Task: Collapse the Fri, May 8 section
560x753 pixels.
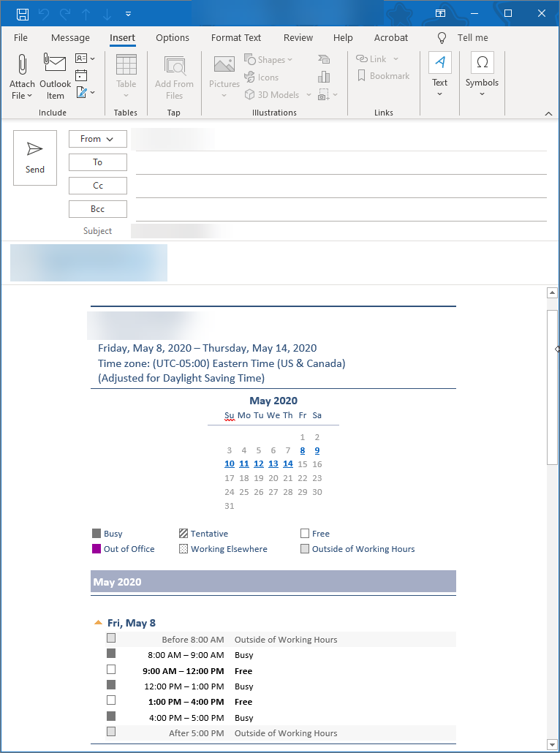Action: click(98, 624)
